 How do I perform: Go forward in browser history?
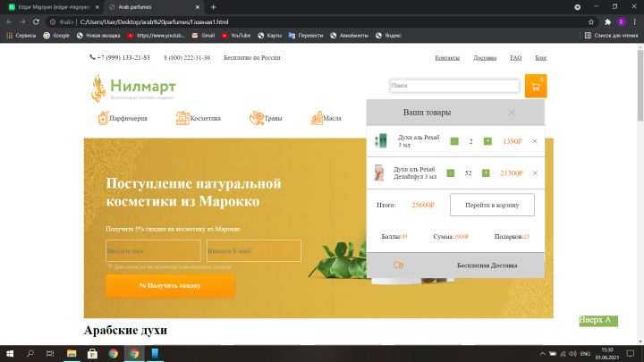[x=22, y=22]
